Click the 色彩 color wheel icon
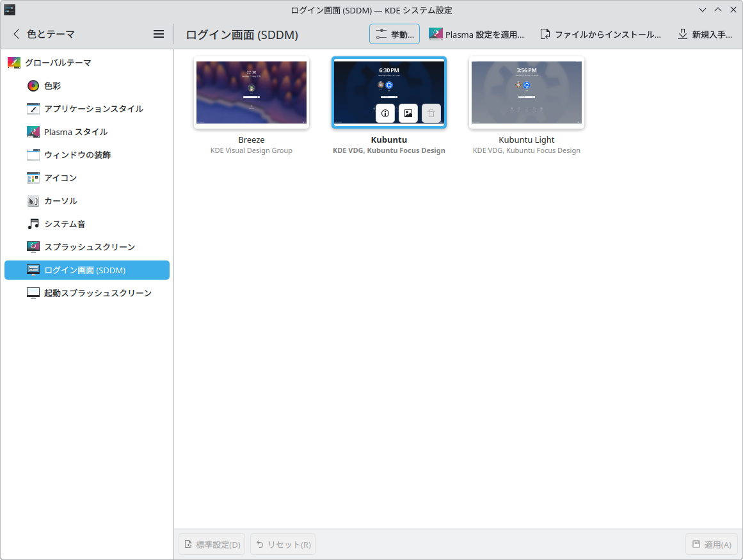Image resolution: width=743 pixels, height=560 pixels. [33, 86]
